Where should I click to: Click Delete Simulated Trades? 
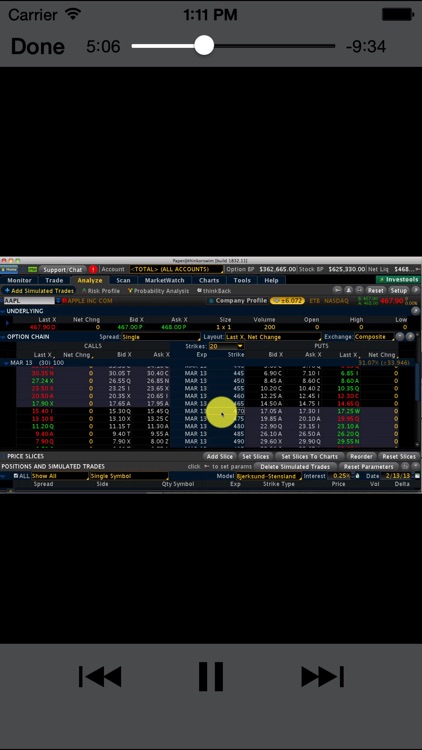[295, 466]
